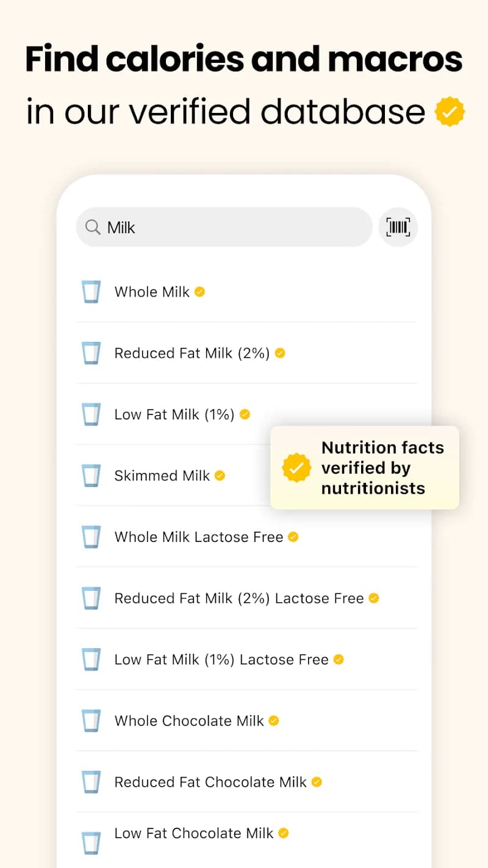Pick Whole Milk Lactose Free
This screenshot has height=868, width=488.
pos(199,537)
